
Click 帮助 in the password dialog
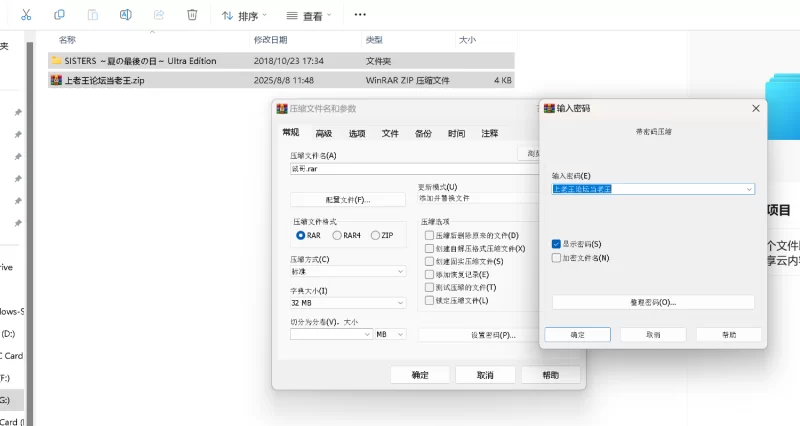[729, 335]
